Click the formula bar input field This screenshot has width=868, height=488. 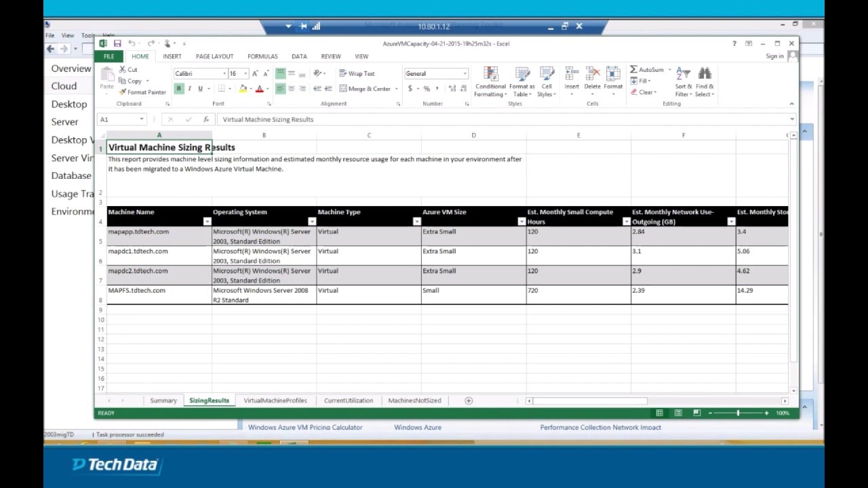(502, 119)
